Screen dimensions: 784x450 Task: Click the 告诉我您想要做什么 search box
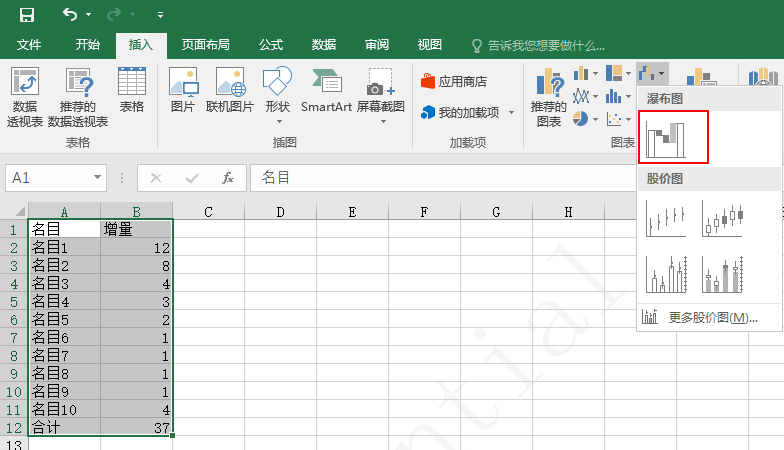click(x=538, y=46)
